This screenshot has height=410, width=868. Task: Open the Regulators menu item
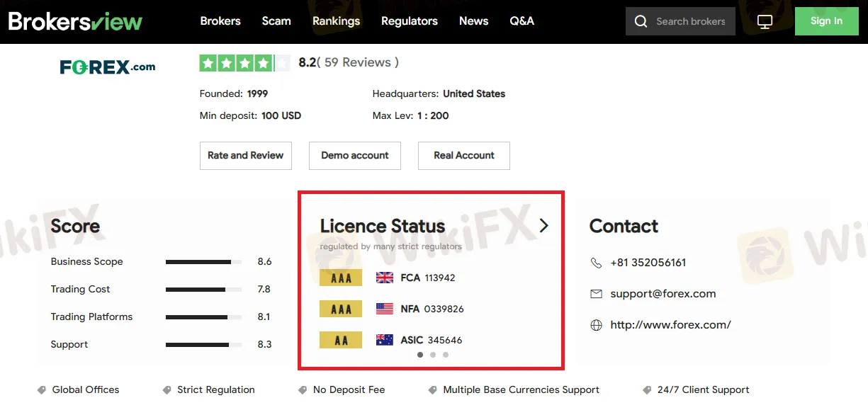410,21
